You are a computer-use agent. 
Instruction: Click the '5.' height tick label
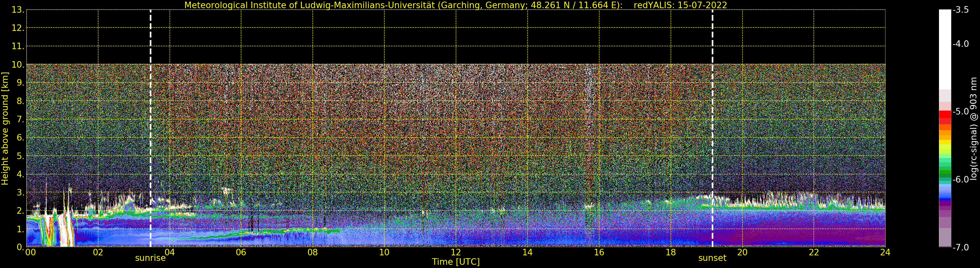(x=20, y=156)
